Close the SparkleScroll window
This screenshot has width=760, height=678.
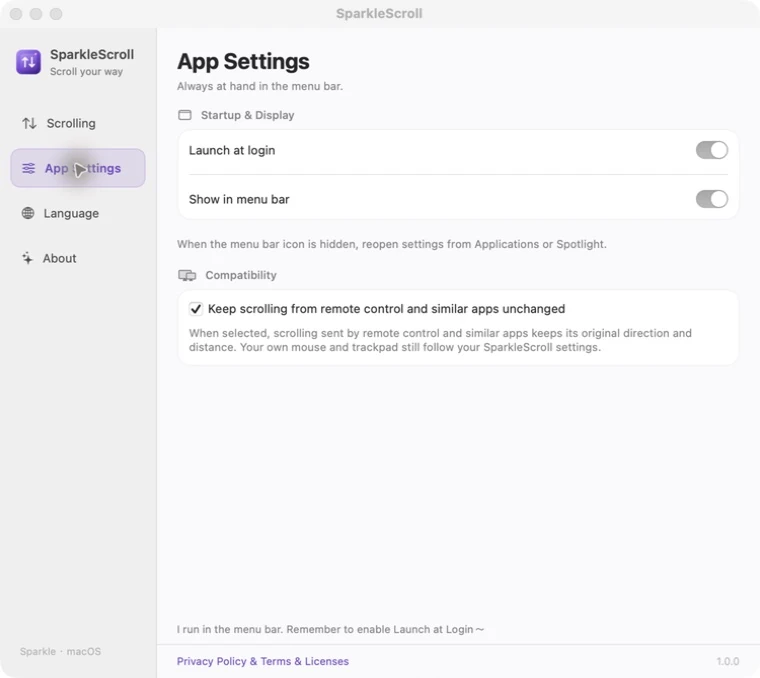click(16, 14)
